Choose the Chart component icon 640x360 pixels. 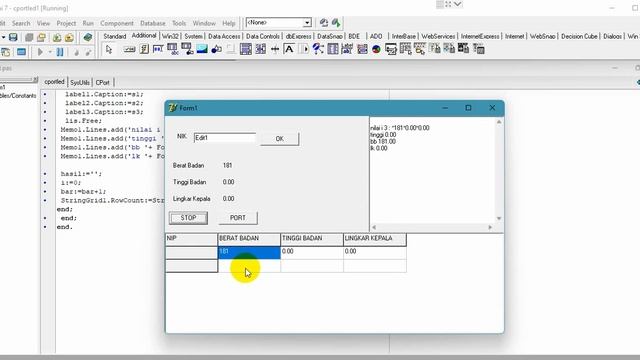[376, 50]
